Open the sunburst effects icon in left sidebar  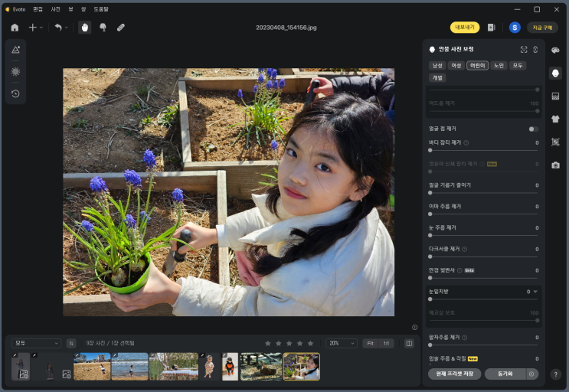tap(15, 72)
